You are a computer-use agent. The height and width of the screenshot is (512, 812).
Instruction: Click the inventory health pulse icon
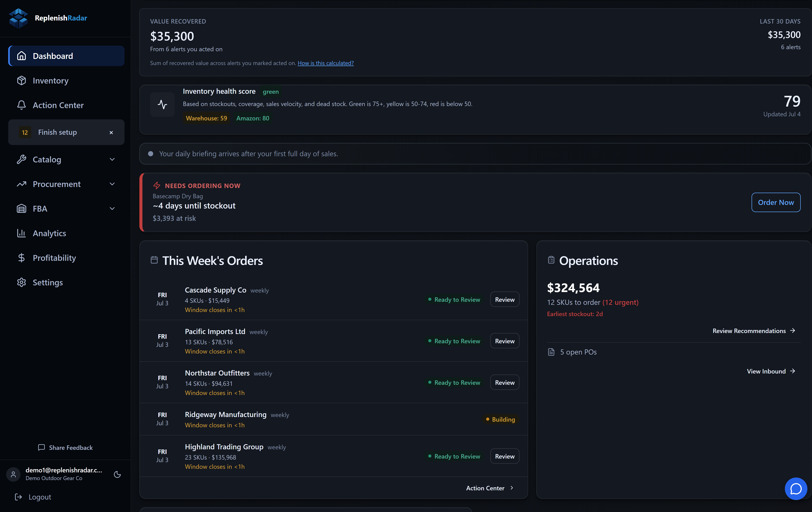[x=163, y=105]
